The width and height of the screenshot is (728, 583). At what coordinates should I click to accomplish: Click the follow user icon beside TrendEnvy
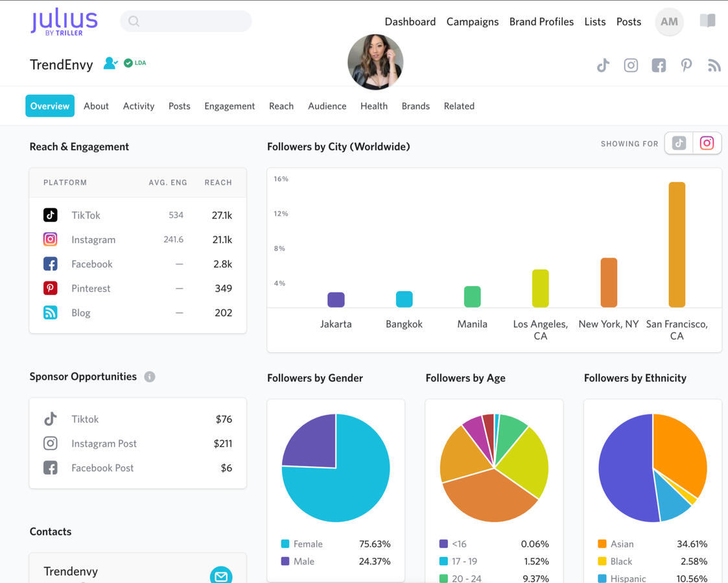110,63
